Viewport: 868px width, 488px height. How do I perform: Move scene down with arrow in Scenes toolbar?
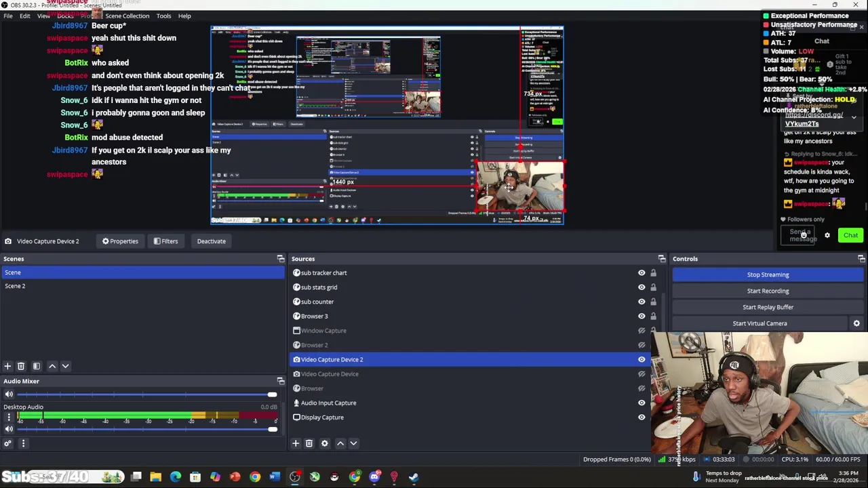coord(65,366)
